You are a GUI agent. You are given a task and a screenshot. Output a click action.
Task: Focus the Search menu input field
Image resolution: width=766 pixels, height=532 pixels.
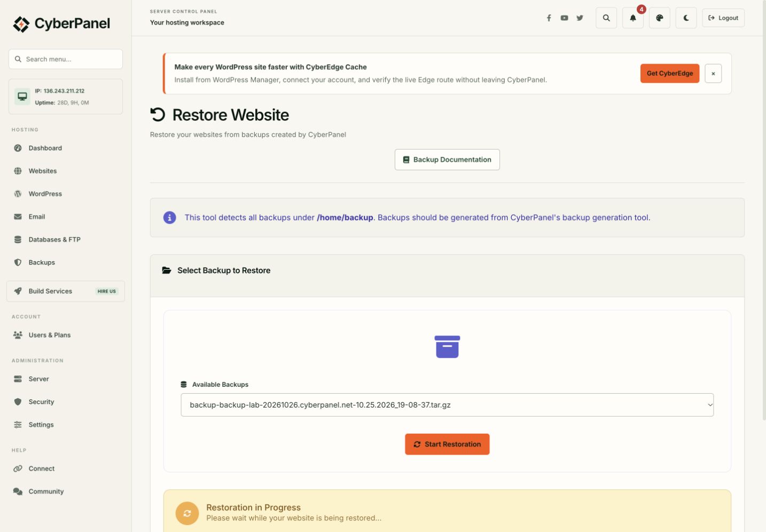(66, 59)
